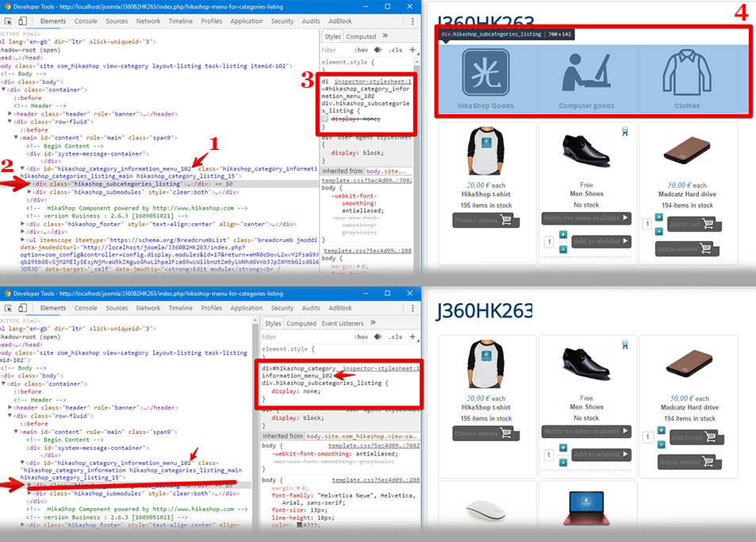Open AdBlock tab in top DevTools
This screenshot has width=756, height=542.
pos(340,21)
